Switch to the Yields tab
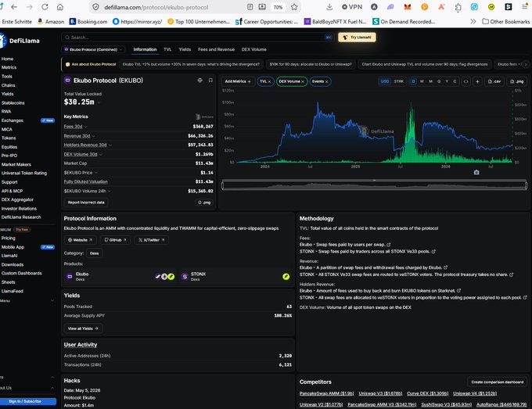The width and height of the screenshot is (532, 409). click(x=185, y=49)
